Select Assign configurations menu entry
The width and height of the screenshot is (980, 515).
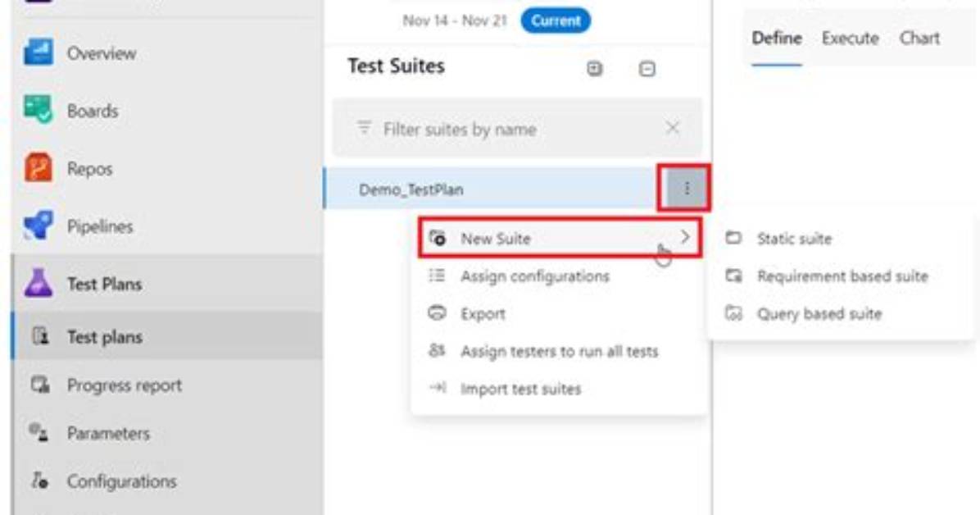pyautogui.click(x=560, y=276)
